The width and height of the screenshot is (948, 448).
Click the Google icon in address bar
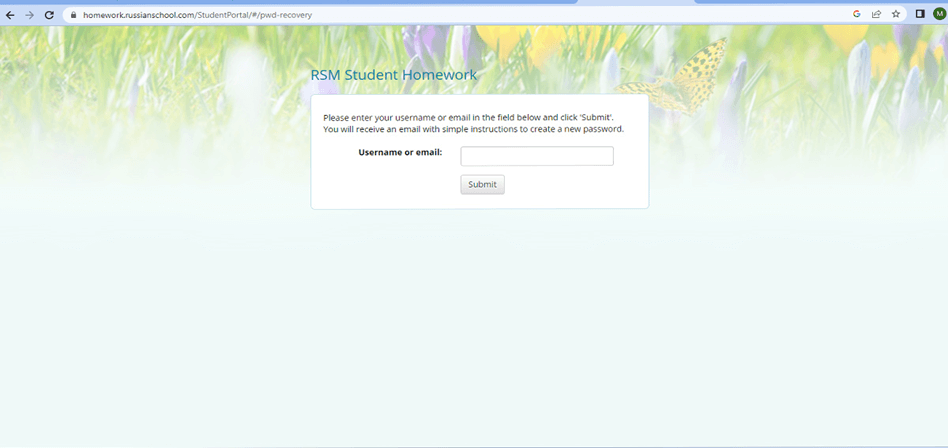[x=856, y=14]
